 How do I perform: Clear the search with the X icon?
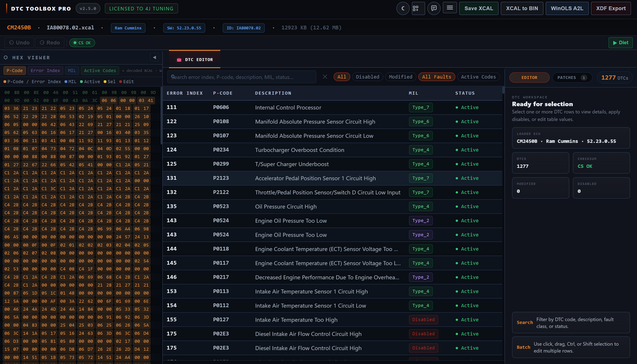[325, 77]
